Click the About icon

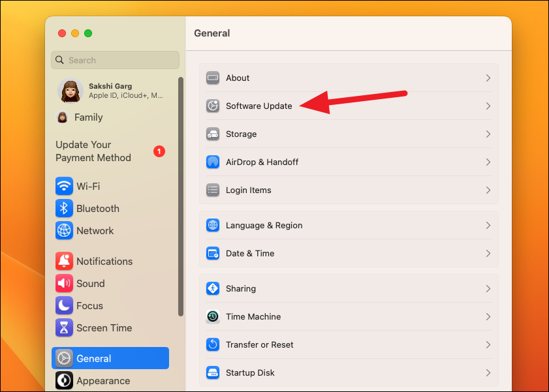click(x=213, y=78)
